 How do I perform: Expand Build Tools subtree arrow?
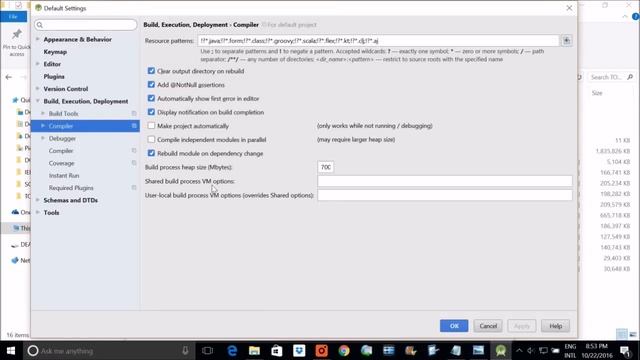coord(43,113)
